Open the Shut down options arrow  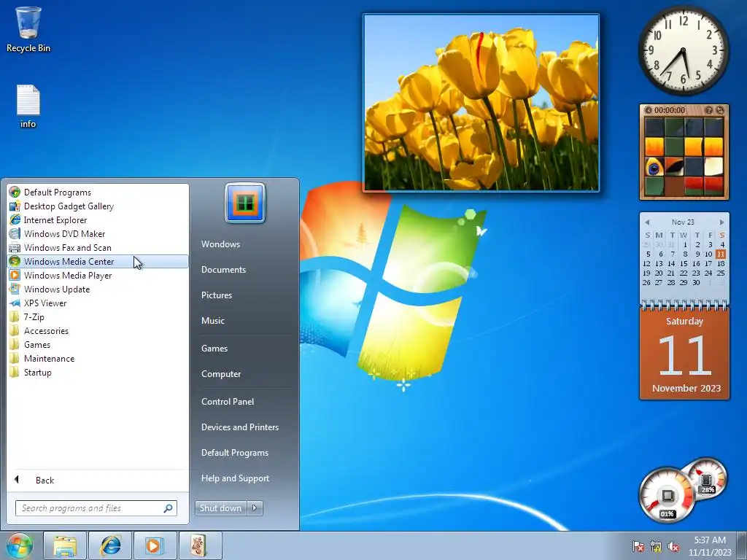255,508
